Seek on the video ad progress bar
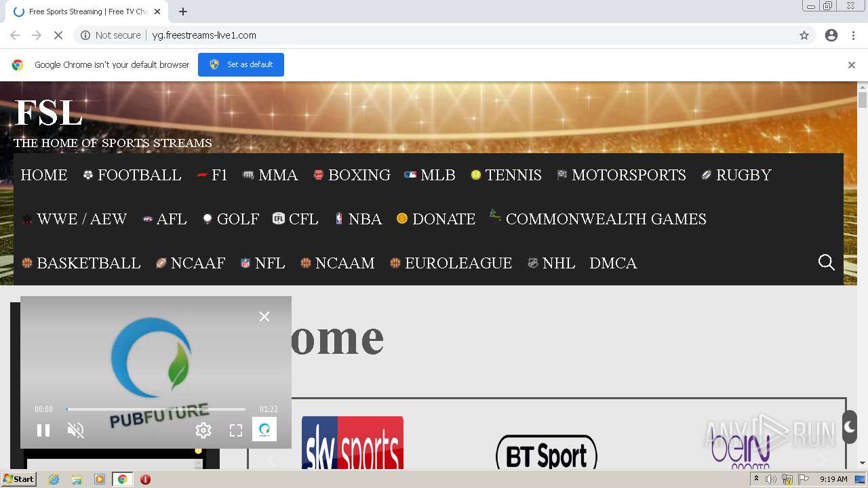 tap(156, 409)
